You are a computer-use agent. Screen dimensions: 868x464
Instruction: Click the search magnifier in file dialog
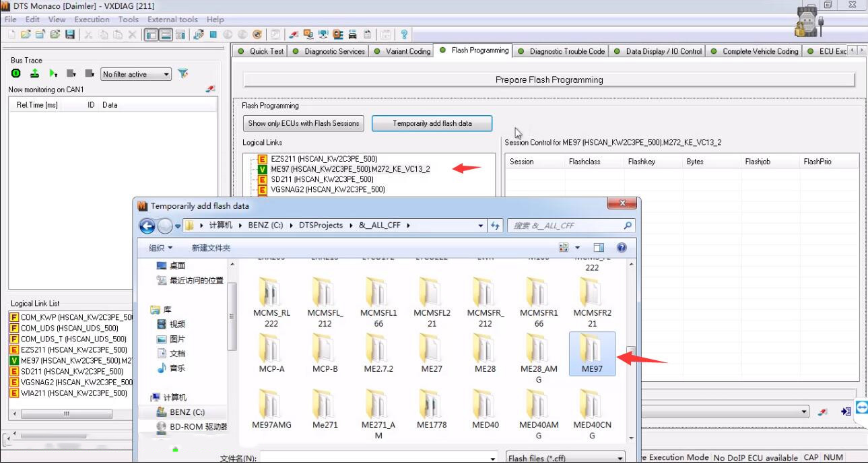[628, 226]
